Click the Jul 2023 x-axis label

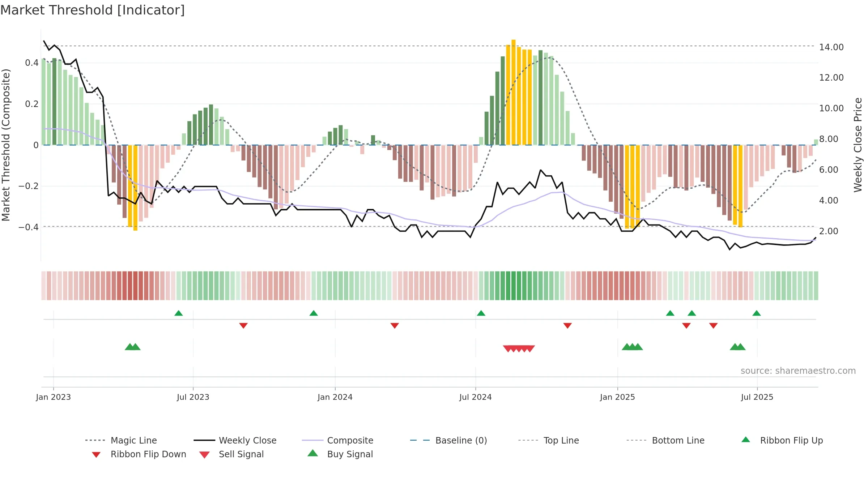pyautogui.click(x=193, y=397)
